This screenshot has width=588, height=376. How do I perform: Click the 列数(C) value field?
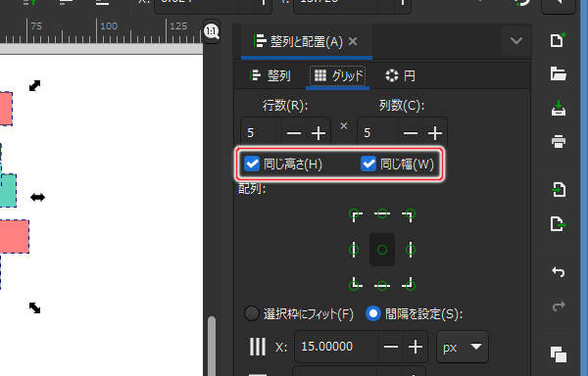[377, 133]
